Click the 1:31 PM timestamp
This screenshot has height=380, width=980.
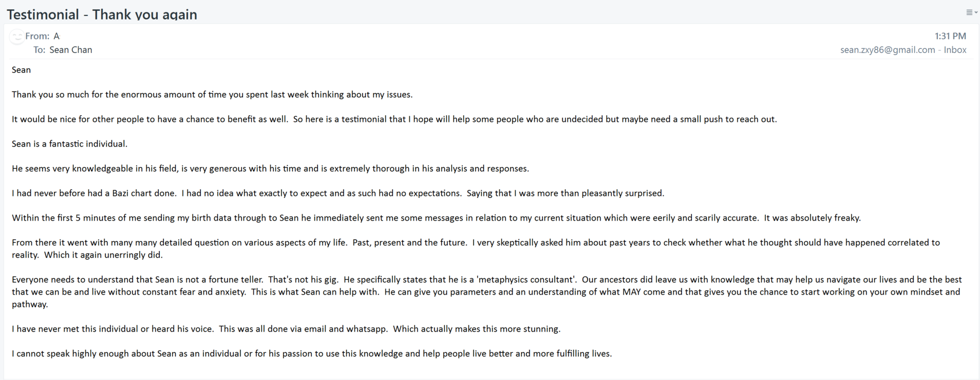(x=950, y=36)
